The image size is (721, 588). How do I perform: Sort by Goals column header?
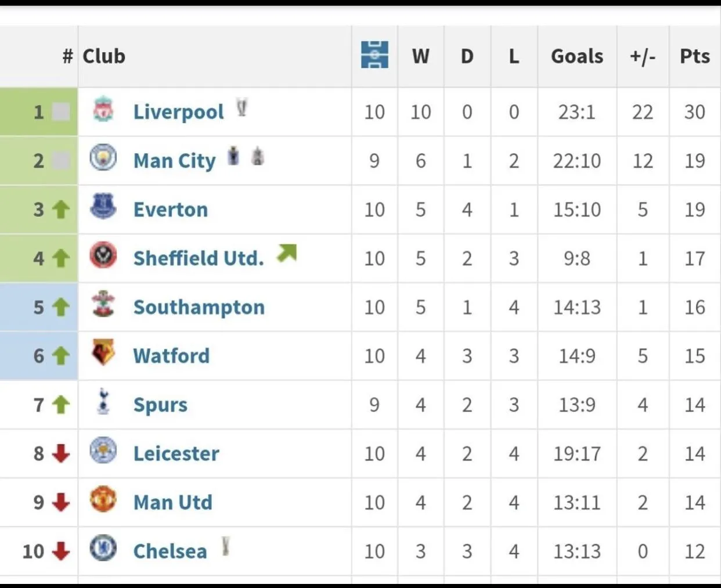pyautogui.click(x=576, y=56)
